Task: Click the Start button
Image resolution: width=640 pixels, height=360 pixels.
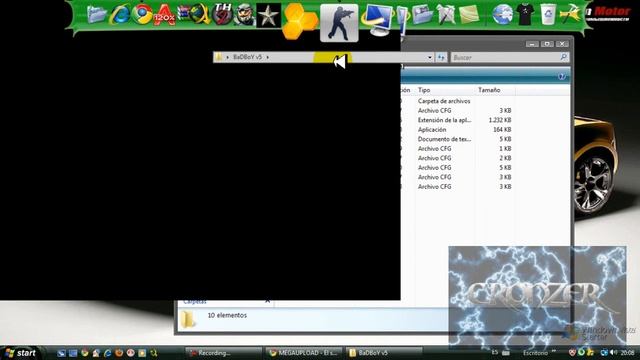Action: (x=20, y=353)
